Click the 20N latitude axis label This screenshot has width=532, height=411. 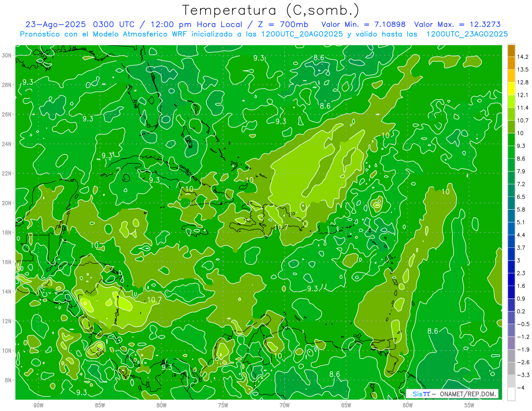tap(7, 203)
